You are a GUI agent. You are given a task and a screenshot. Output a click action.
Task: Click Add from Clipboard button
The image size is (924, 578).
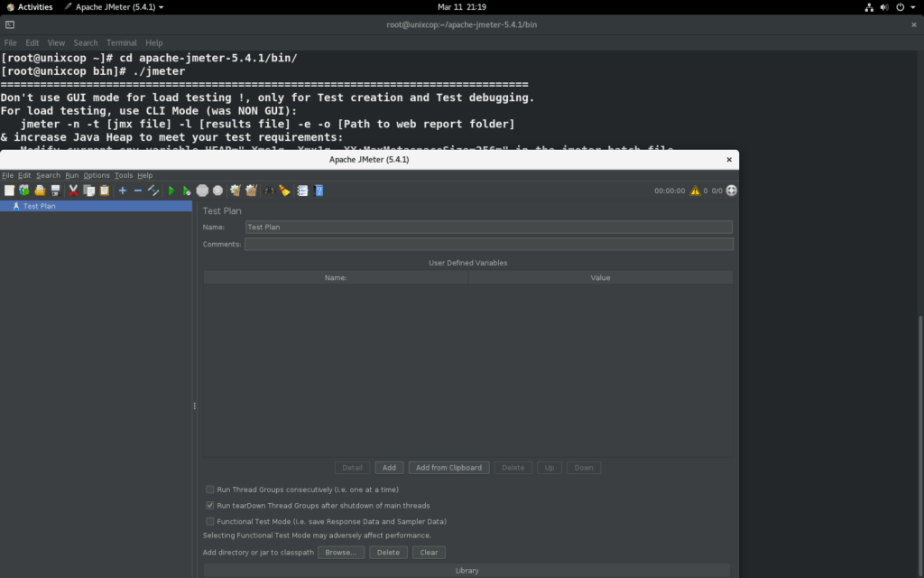pyautogui.click(x=448, y=468)
